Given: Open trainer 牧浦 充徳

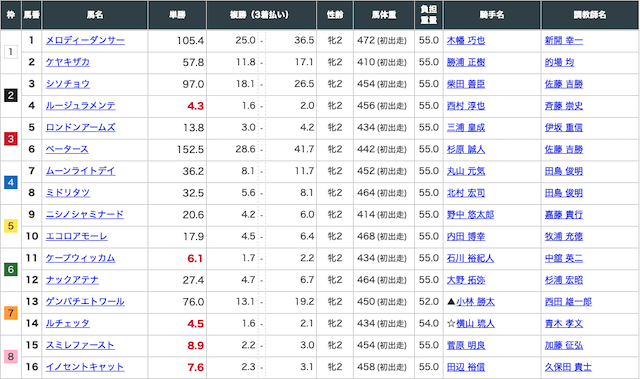Looking at the screenshot, I should click(564, 236).
